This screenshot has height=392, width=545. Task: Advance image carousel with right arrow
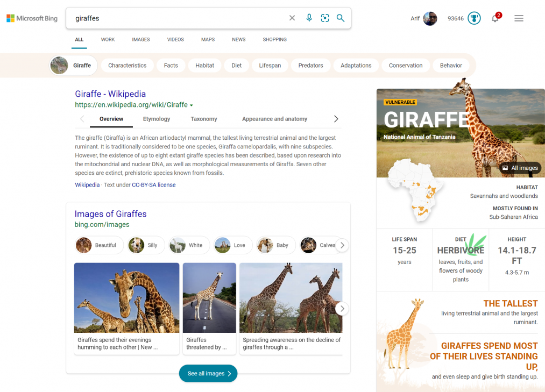coord(342,309)
